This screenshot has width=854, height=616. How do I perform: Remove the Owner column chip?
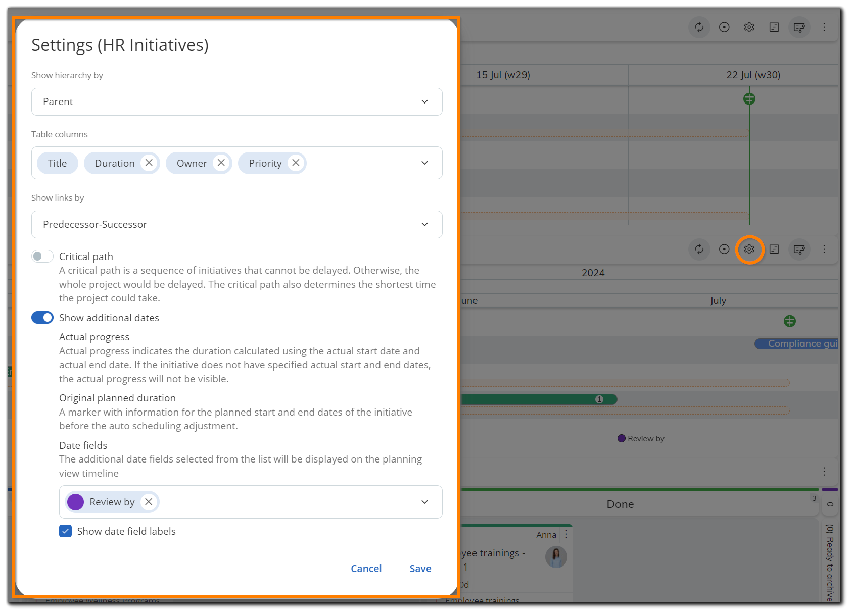(221, 163)
